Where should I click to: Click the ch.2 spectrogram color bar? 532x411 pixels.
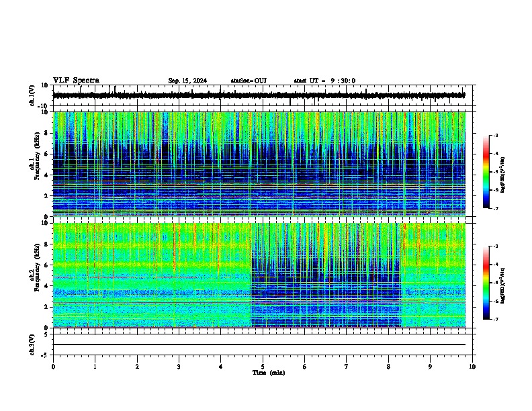point(486,283)
